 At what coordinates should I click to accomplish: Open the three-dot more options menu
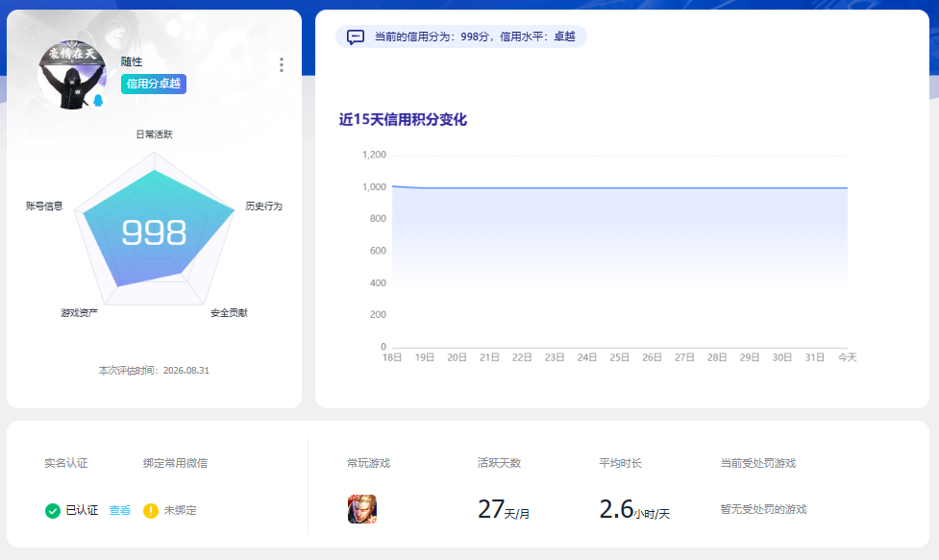282,64
